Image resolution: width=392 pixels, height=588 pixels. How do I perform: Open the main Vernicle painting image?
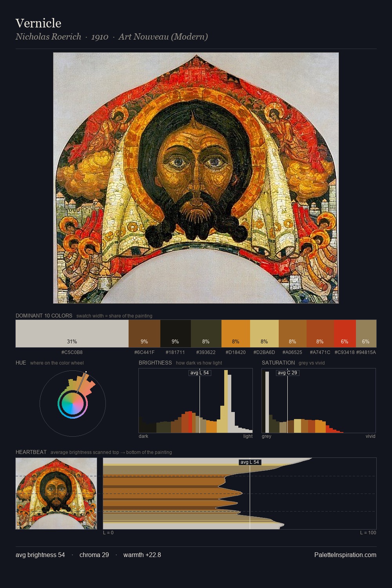[x=196, y=178]
